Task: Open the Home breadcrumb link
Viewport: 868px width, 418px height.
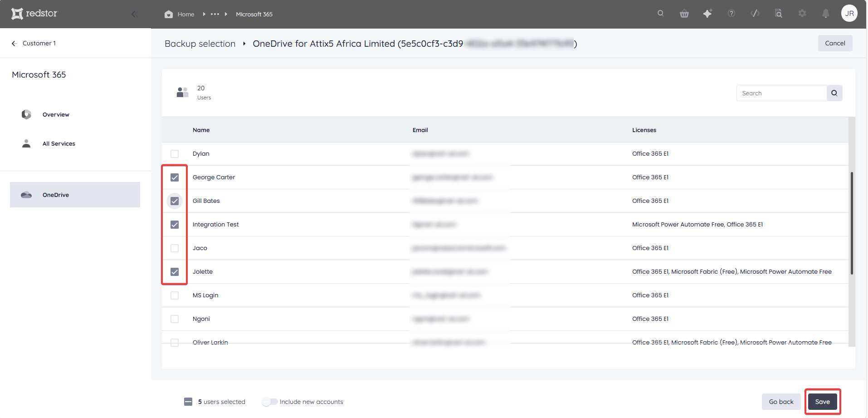Action: point(185,14)
